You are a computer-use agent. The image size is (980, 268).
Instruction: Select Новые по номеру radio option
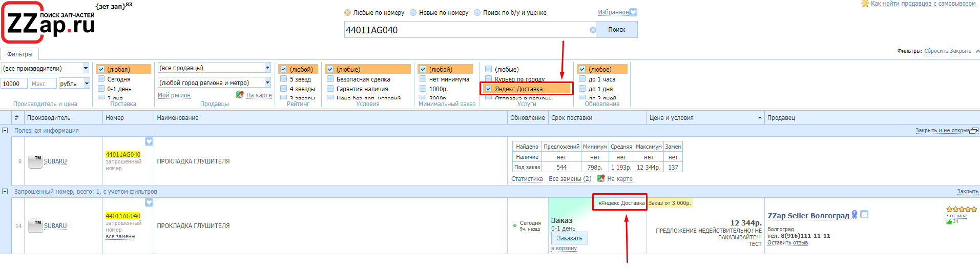[x=413, y=13]
